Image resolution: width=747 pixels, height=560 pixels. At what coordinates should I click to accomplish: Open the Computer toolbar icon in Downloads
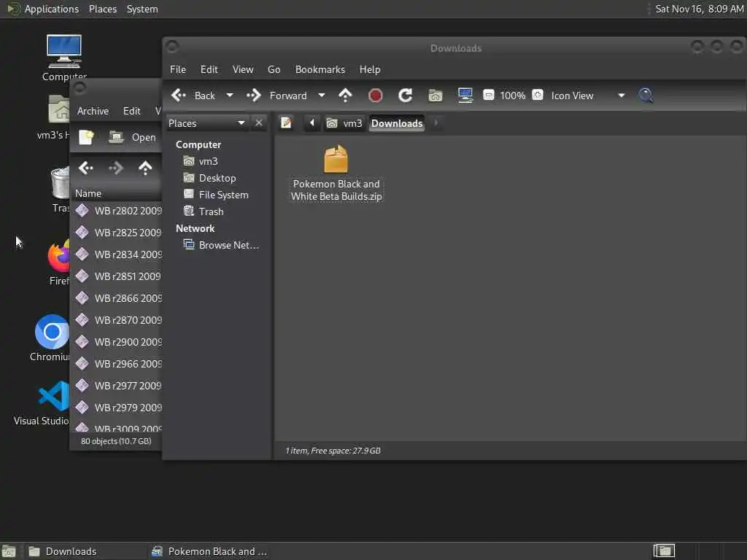465,96
